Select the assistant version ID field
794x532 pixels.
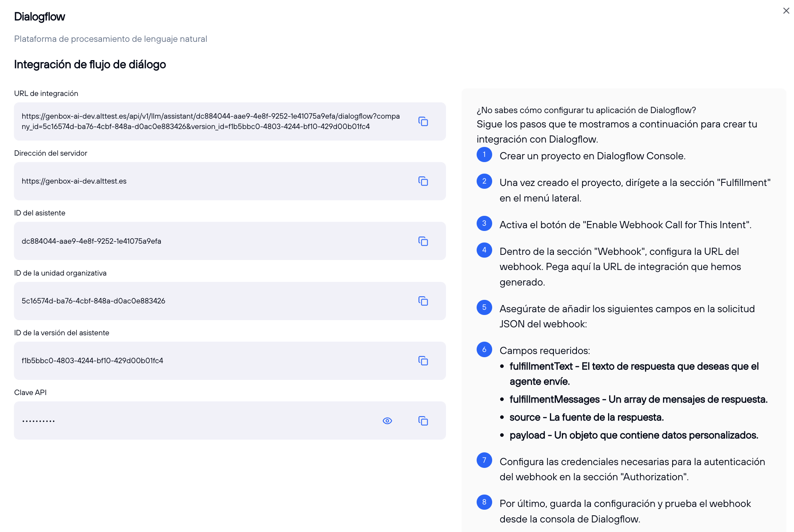click(199, 361)
